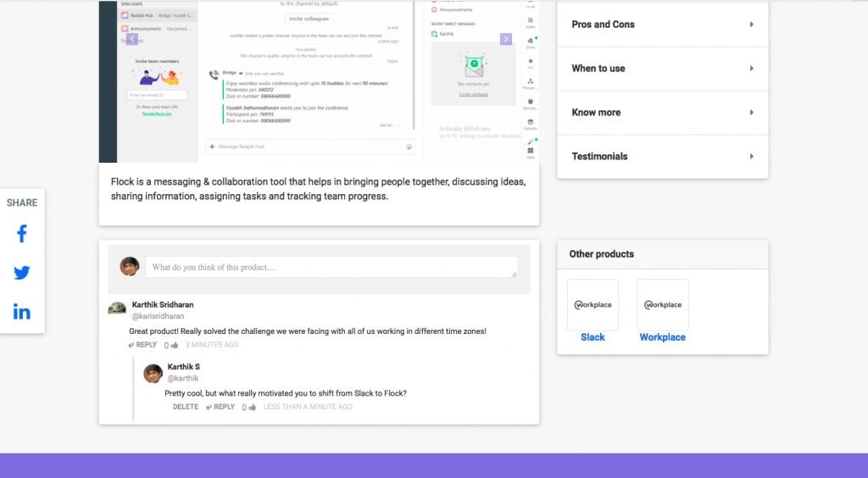Open Karthik S's reply avatar
This screenshot has height=478, width=868.
153,374
